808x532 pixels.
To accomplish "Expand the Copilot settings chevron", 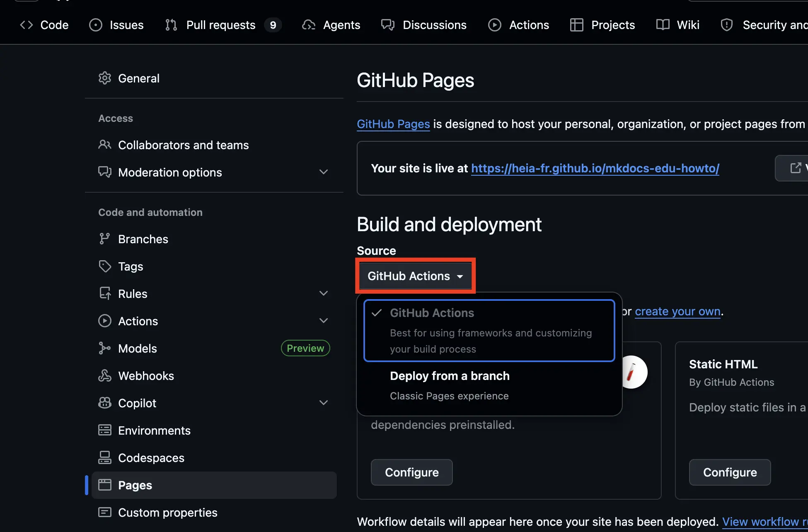I will tap(324, 403).
